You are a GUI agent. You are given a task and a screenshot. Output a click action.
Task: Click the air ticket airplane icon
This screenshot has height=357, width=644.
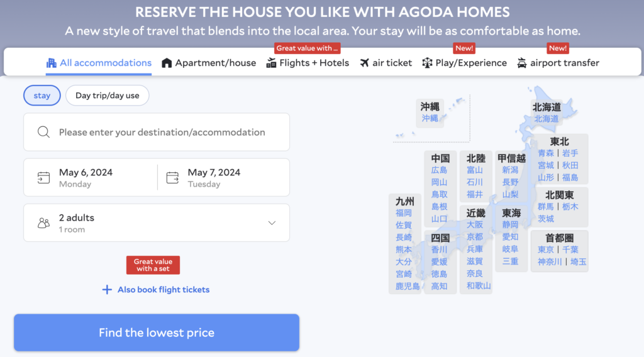tap(365, 63)
